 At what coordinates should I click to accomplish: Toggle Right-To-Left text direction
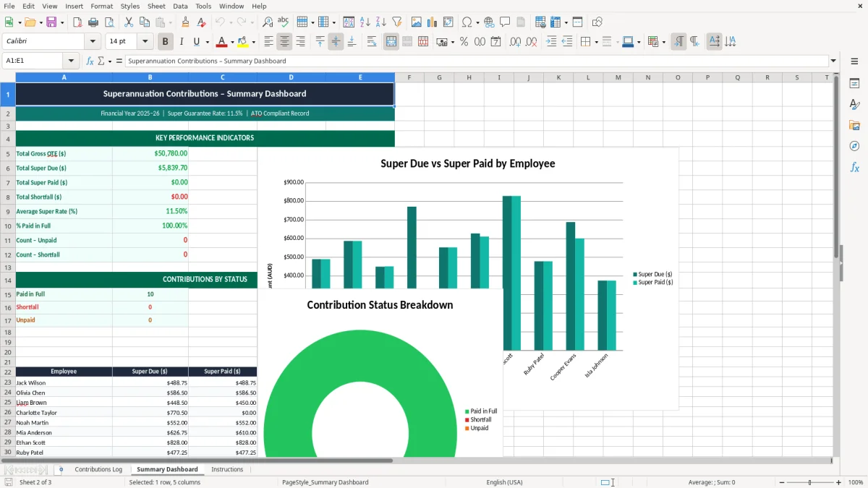pyautogui.click(x=694, y=42)
